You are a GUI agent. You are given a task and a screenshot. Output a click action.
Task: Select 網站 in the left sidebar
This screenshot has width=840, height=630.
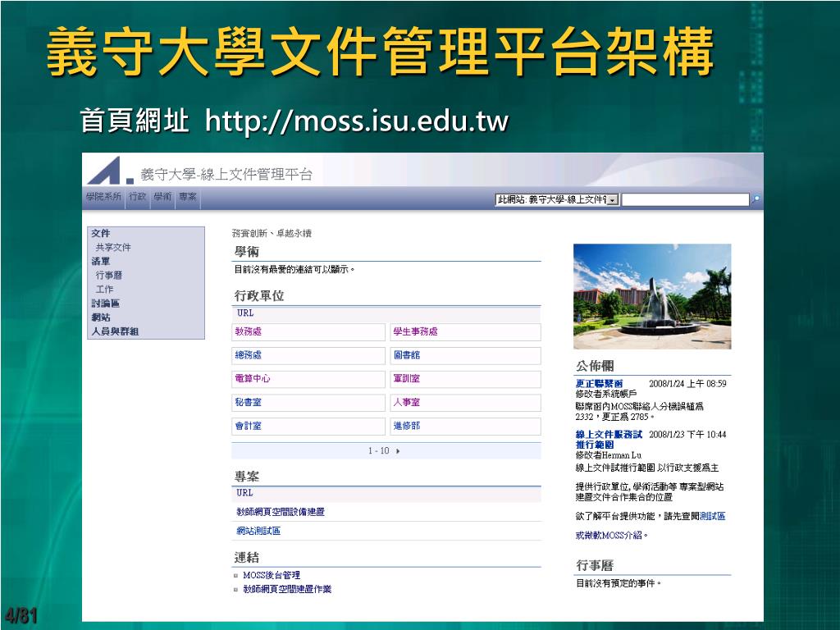(x=101, y=317)
